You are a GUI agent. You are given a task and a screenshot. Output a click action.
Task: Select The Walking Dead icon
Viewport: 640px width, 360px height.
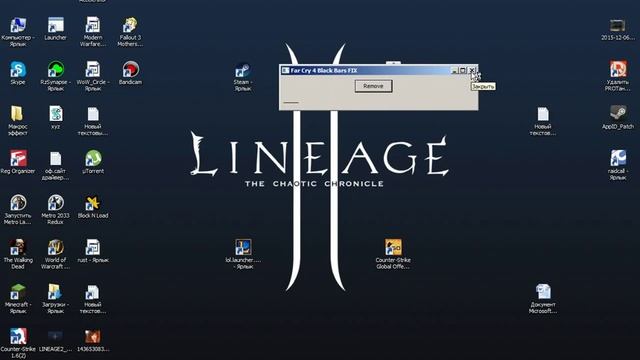[18, 247]
